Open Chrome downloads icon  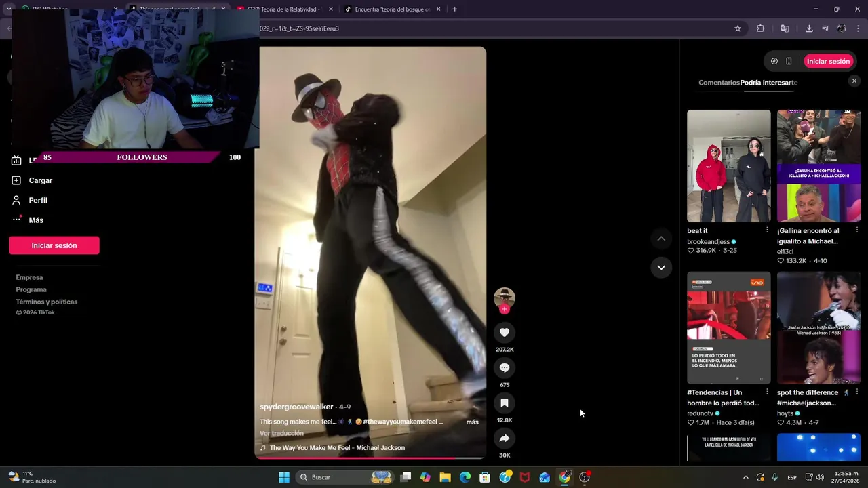tap(809, 28)
